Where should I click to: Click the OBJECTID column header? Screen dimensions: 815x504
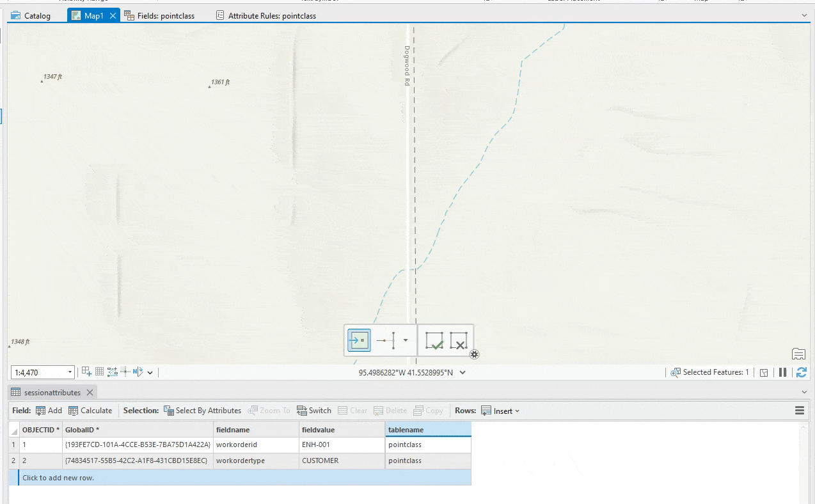tap(40, 430)
